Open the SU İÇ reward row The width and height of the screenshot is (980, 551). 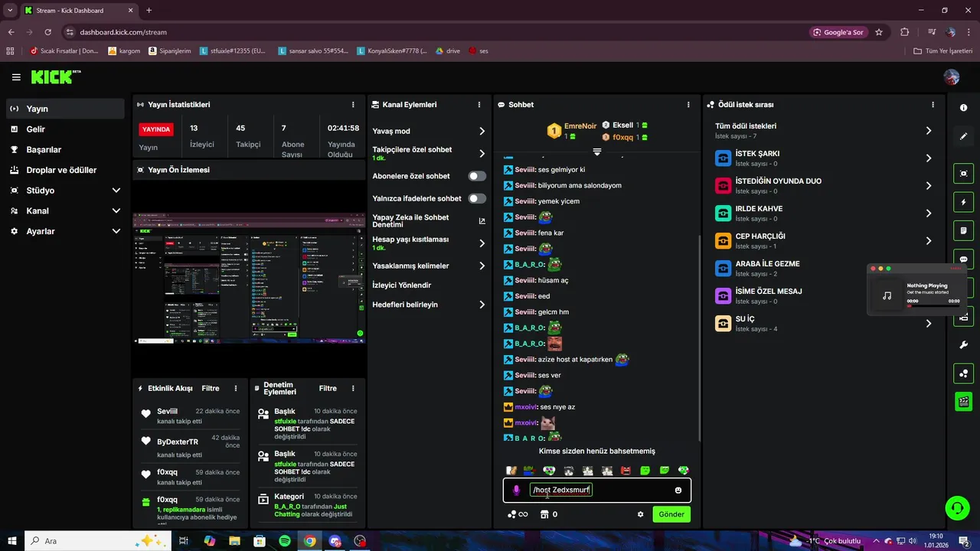pos(825,323)
